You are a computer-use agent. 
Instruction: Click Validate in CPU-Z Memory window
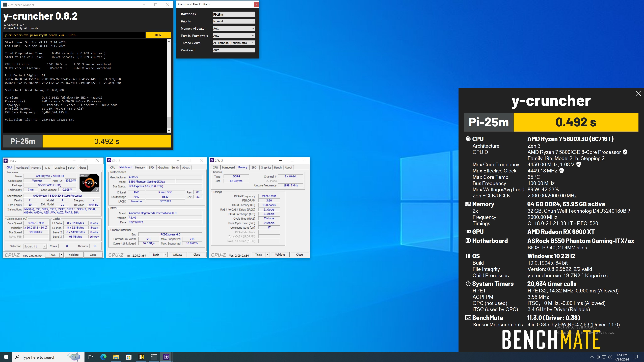pyautogui.click(x=280, y=255)
